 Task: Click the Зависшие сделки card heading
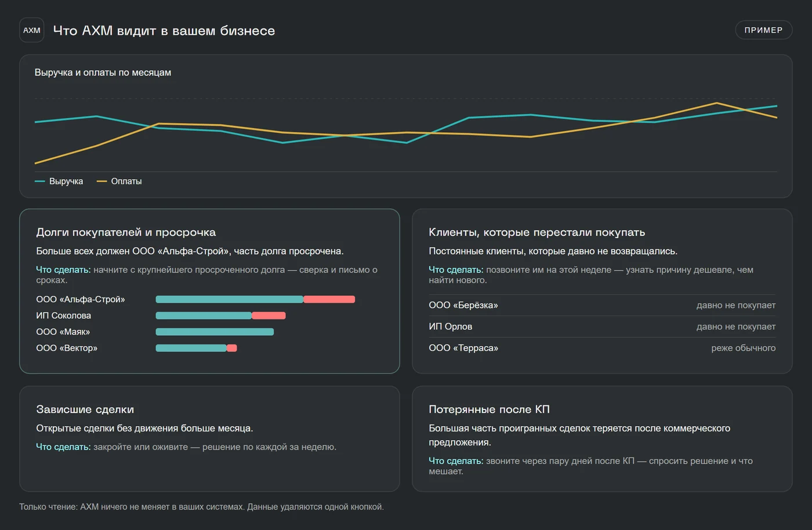point(85,409)
